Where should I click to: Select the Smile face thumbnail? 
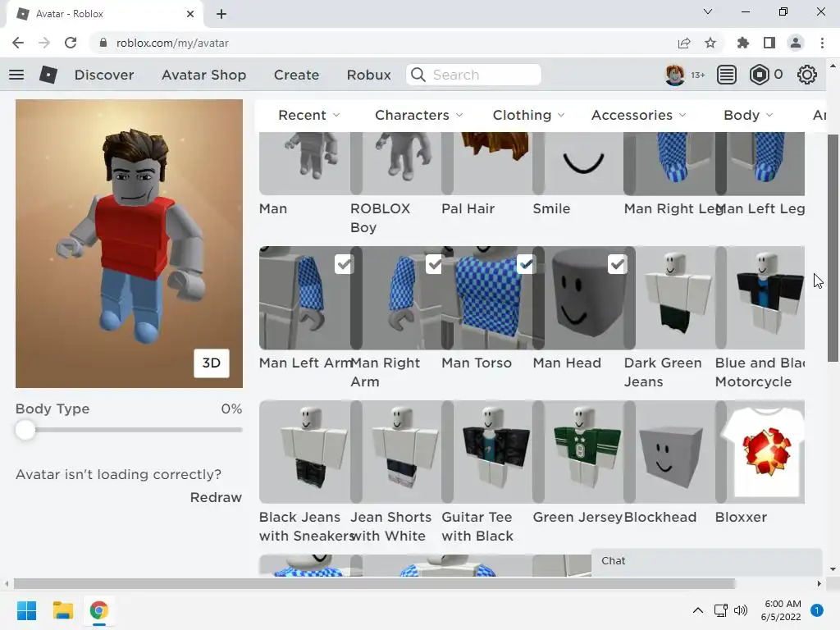(x=578, y=163)
